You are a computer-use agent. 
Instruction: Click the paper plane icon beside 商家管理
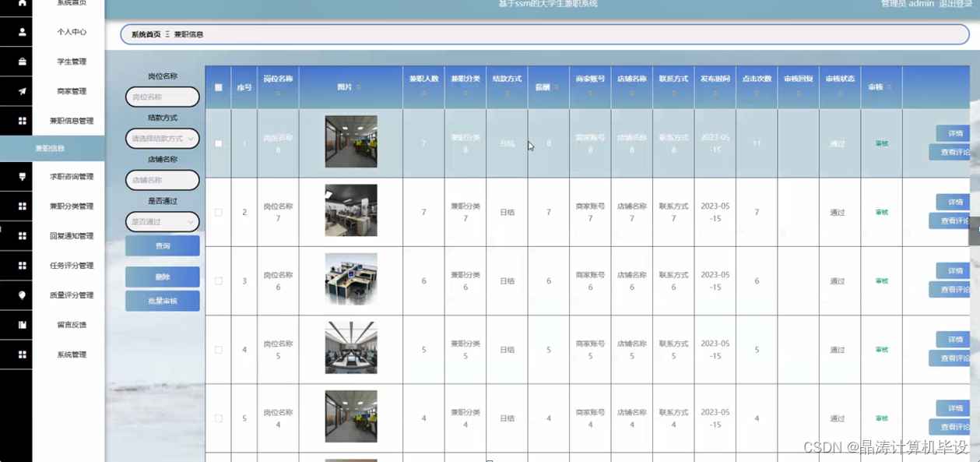click(x=22, y=91)
